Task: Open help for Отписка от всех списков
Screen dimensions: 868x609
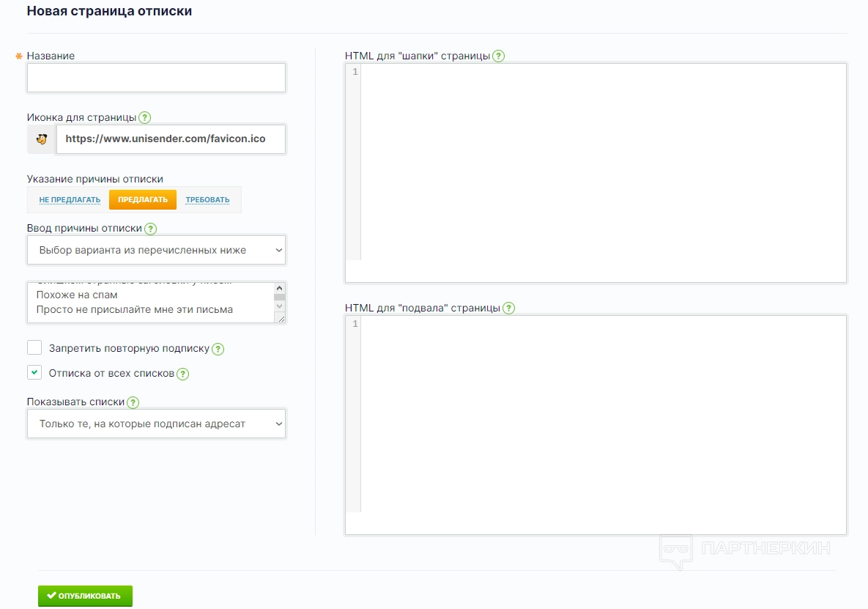Action: point(182,374)
